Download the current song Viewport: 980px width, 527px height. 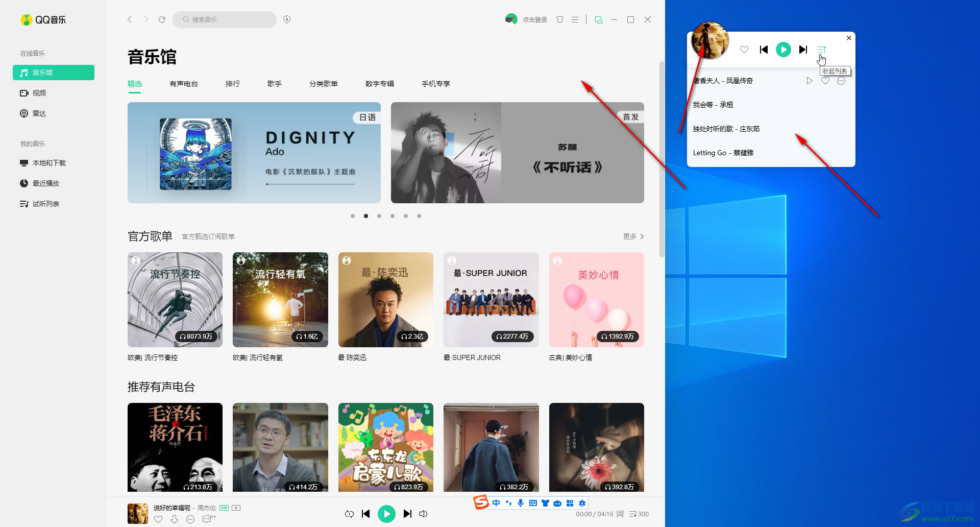175,519
